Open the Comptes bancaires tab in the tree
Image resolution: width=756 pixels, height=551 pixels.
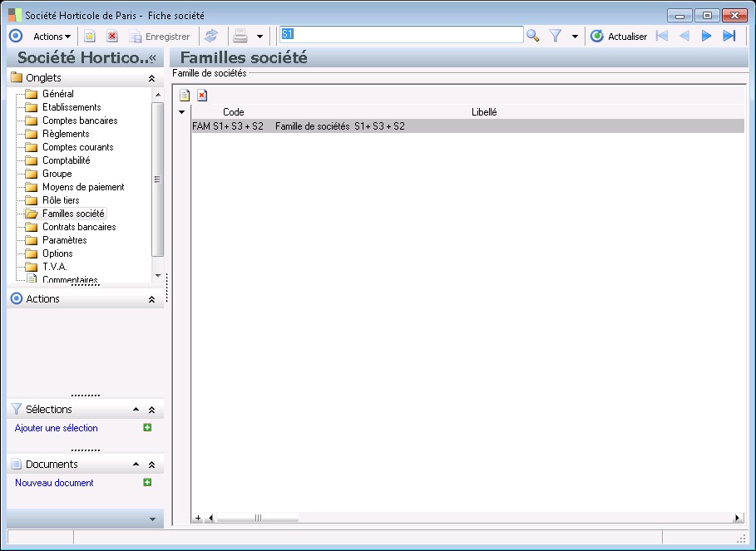80,121
